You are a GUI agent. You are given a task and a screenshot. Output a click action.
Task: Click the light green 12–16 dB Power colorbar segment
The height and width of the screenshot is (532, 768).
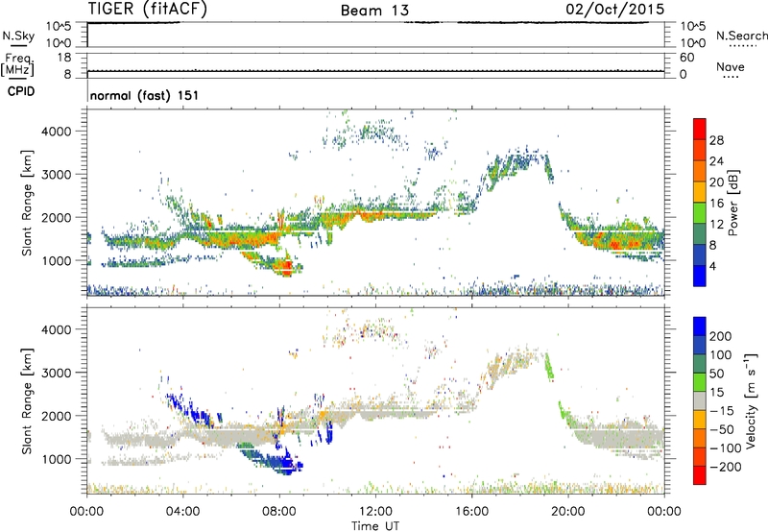700,213
